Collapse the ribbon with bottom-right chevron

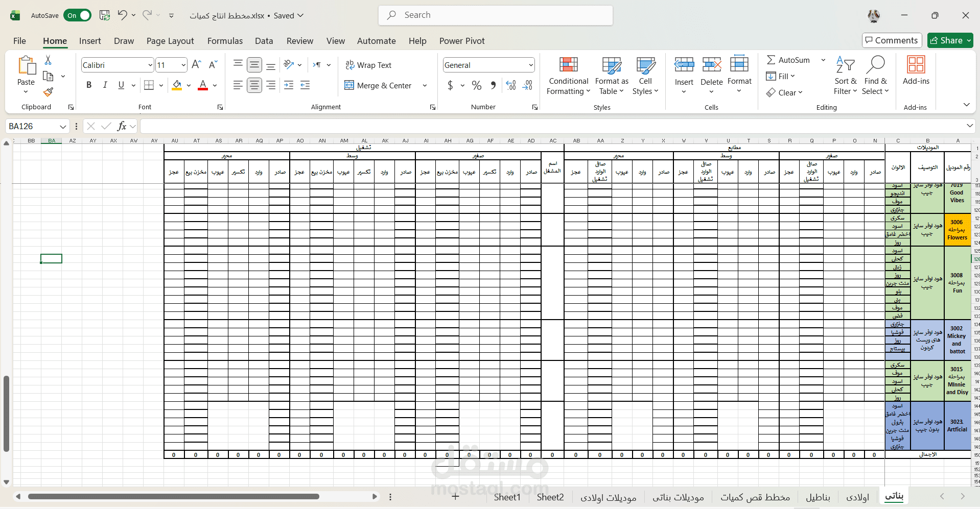(x=966, y=105)
